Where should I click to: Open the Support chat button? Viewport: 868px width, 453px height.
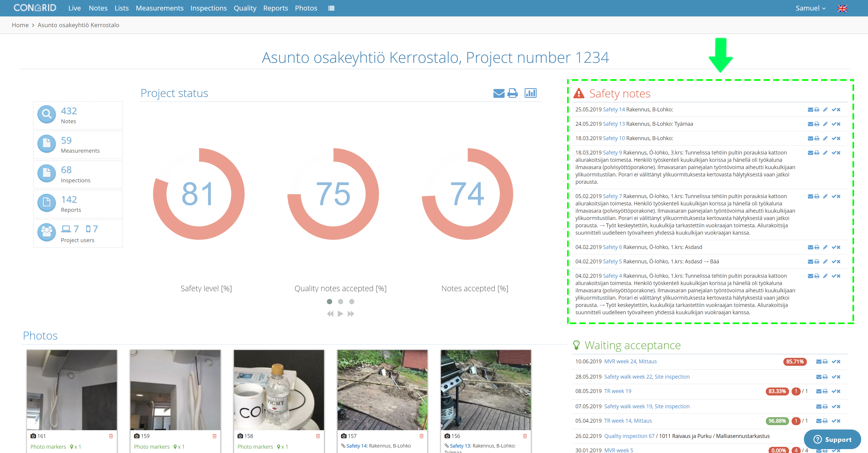tap(832, 440)
